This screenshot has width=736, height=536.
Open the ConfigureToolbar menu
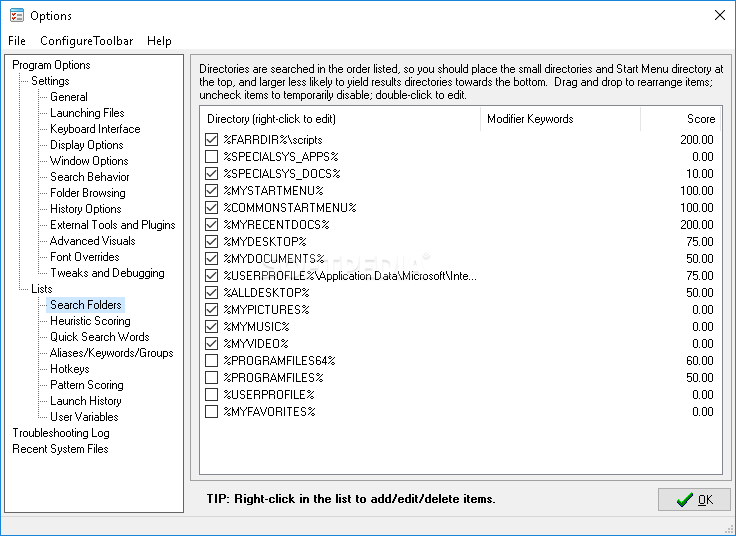coord(87,41)
